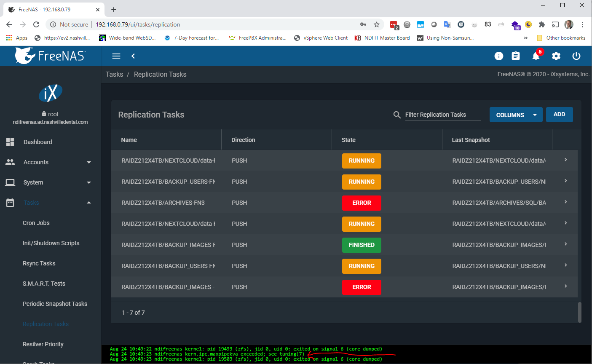The height and width of the screenshot is (364, 592).
Task: Expand first NEXTCLOUD/data row chevron
Action: 565,160
